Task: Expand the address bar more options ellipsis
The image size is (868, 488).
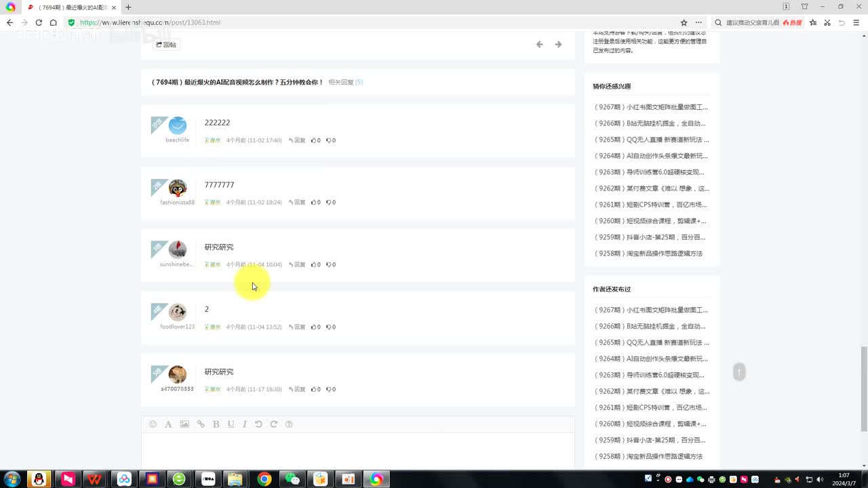Action: (698, 22)
